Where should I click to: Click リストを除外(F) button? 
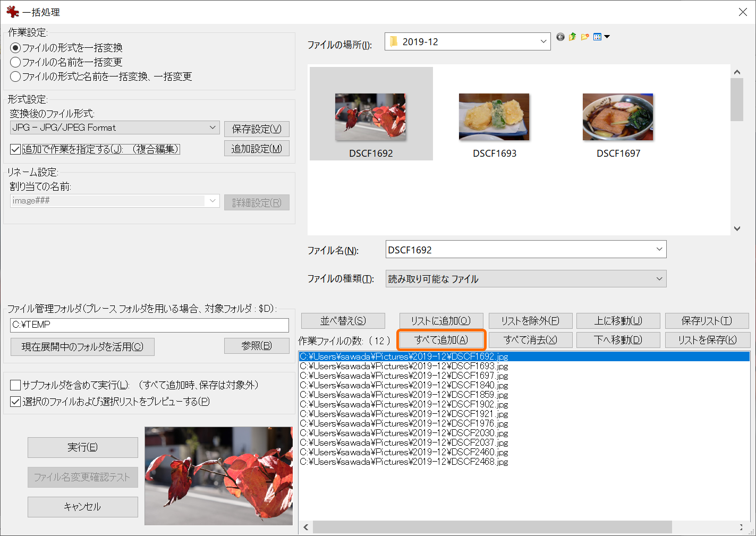click(x=531, y=321)
